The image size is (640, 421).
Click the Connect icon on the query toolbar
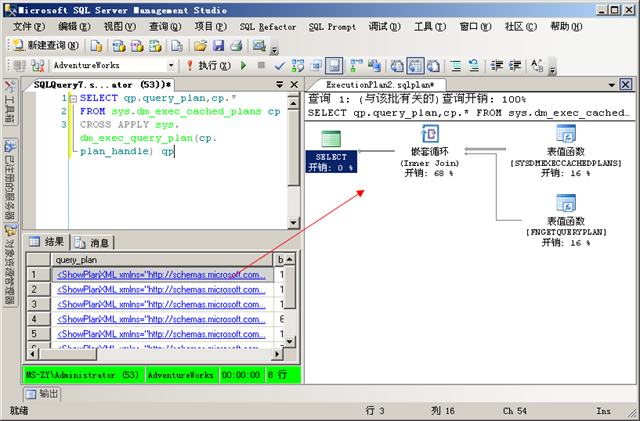[19, 65]
